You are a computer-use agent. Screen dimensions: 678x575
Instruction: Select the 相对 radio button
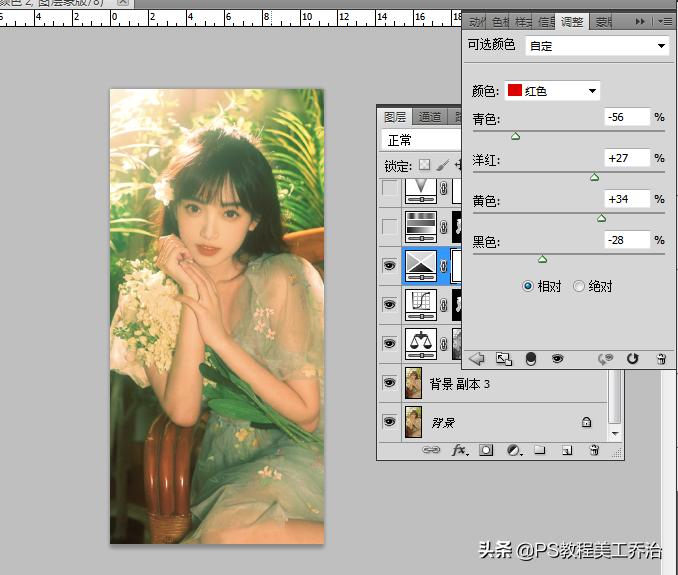pos(528,286)
